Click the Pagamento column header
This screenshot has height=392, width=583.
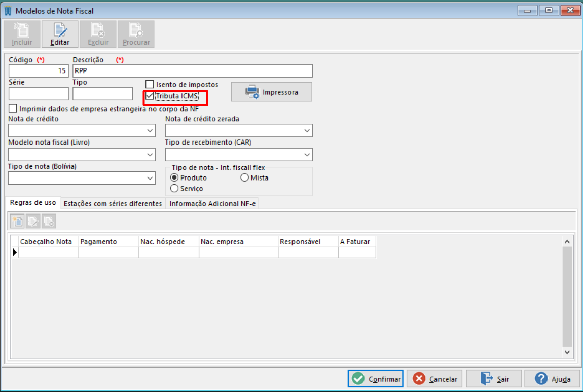[x=108, y=242]
